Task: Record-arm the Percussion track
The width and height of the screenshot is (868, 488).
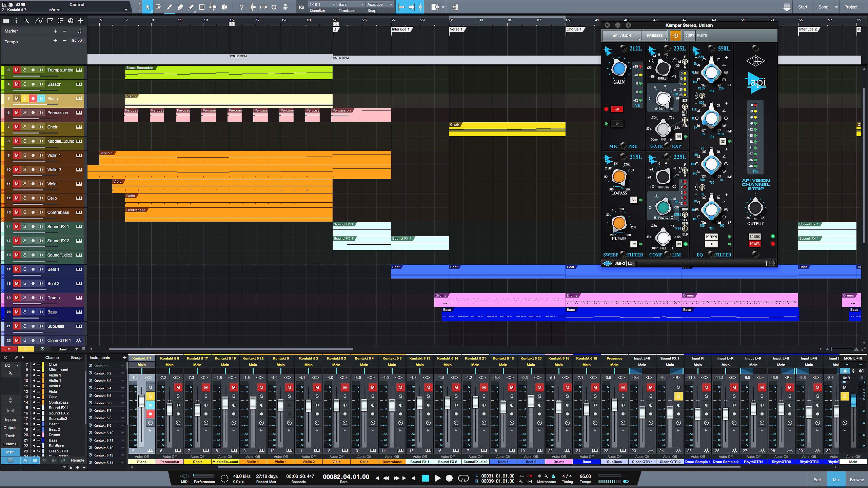Action: (33, 113)
